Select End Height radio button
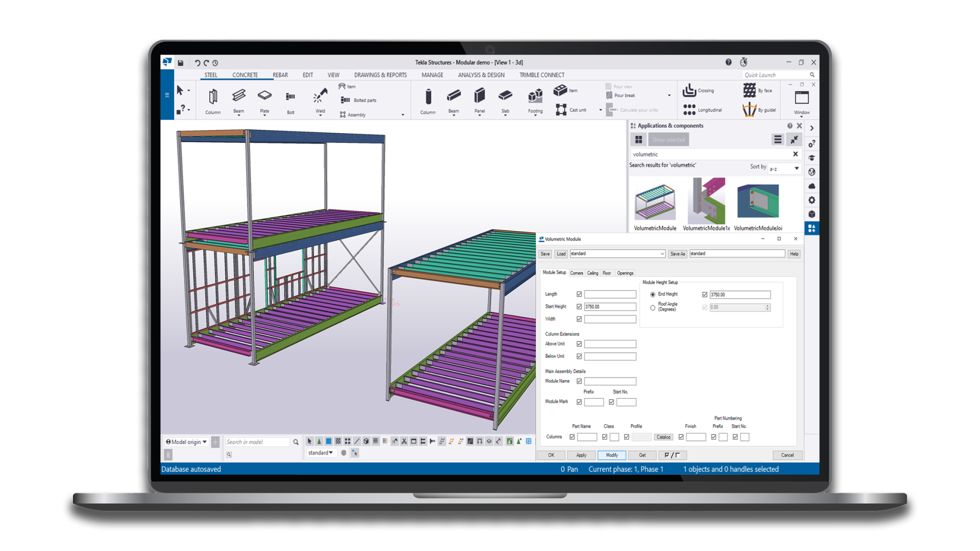980x551 pixels. [x=653, y=294]
